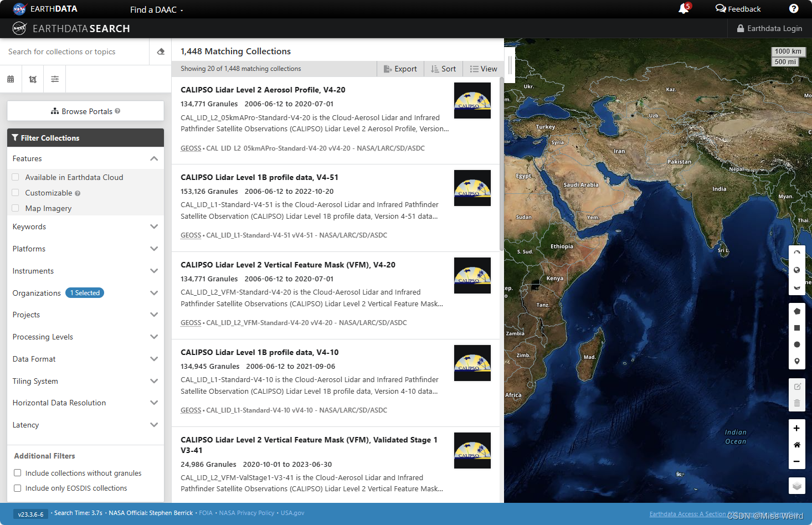Viewport: 812px width, 525px height.
Task: Open CALIPSO Lidar Level 1B V4-10 collection
Action: [259, 352]
